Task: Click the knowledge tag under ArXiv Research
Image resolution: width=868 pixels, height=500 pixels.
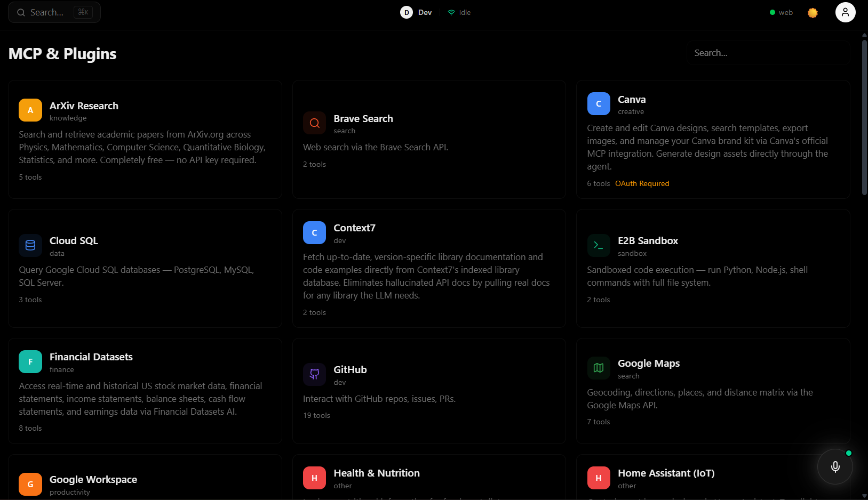Action: coord(68,118)
